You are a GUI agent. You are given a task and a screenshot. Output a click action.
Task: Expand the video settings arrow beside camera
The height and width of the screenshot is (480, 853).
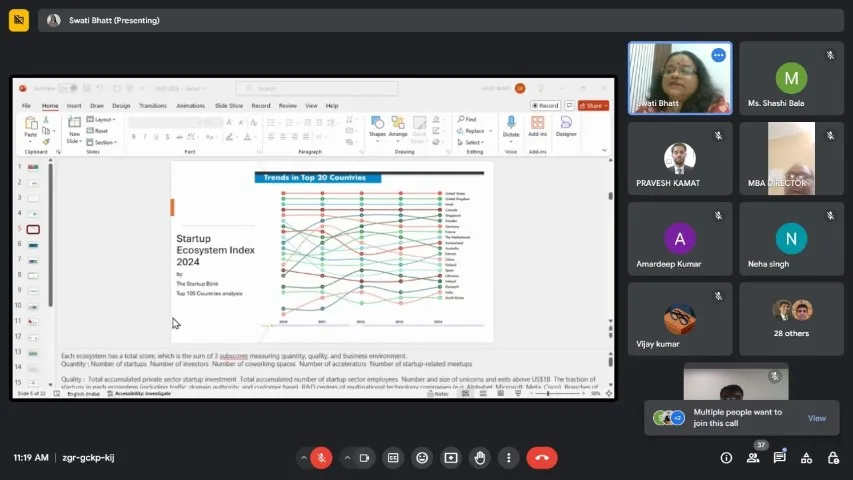[347, 457]
